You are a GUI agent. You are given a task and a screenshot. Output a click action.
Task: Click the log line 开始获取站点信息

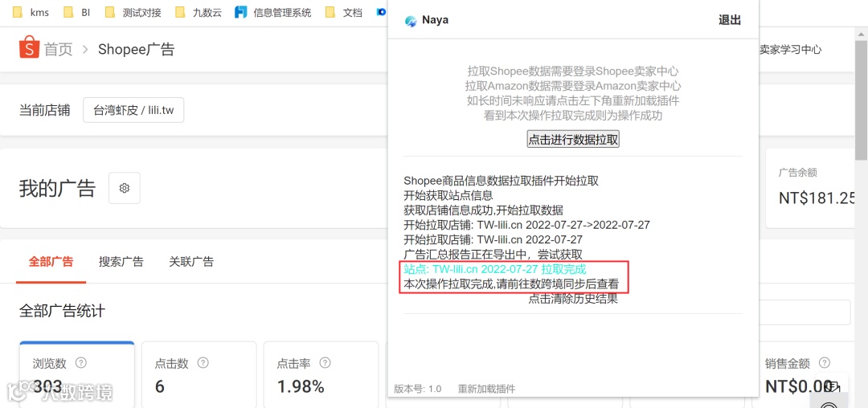click(448, 195)
